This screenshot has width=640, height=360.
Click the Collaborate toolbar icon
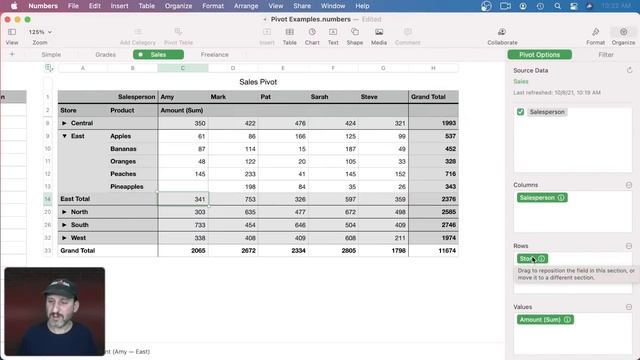tap(502, 32)
